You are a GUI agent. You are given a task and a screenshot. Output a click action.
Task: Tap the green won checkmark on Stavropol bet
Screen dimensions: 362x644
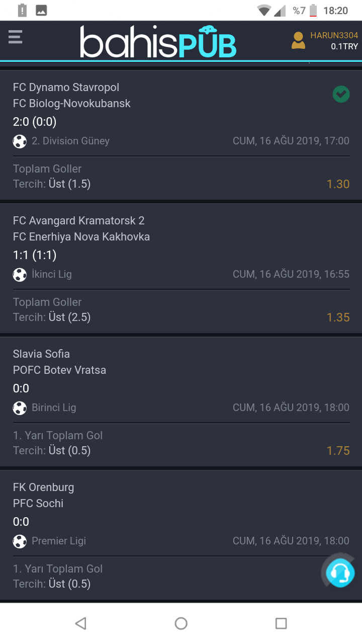click(x=341, y=94)
